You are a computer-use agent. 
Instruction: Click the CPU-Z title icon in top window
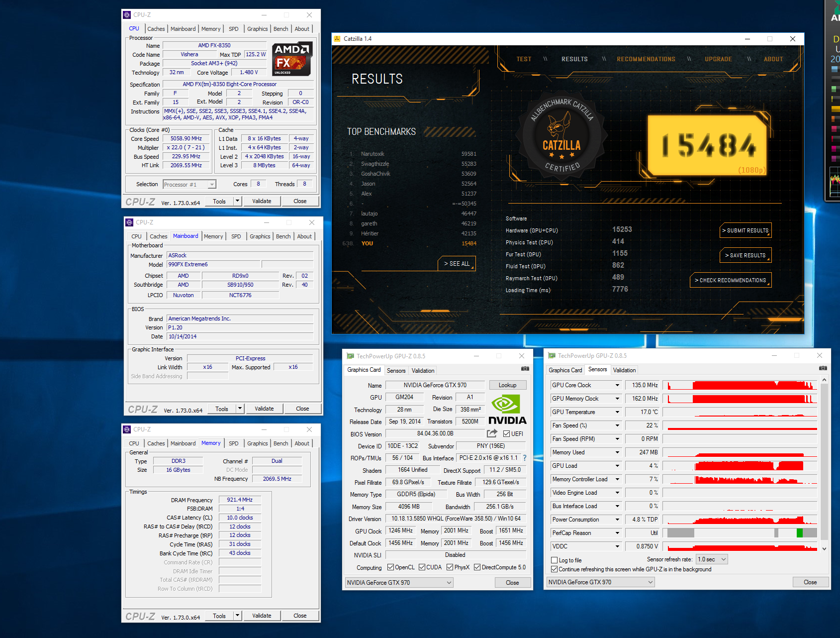[x=127, y=15]
